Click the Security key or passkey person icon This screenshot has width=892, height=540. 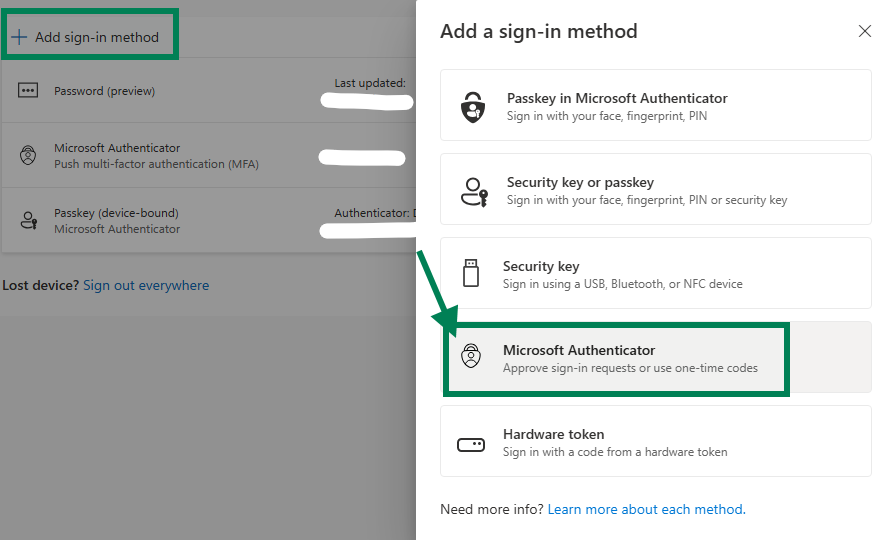[474, 192]
